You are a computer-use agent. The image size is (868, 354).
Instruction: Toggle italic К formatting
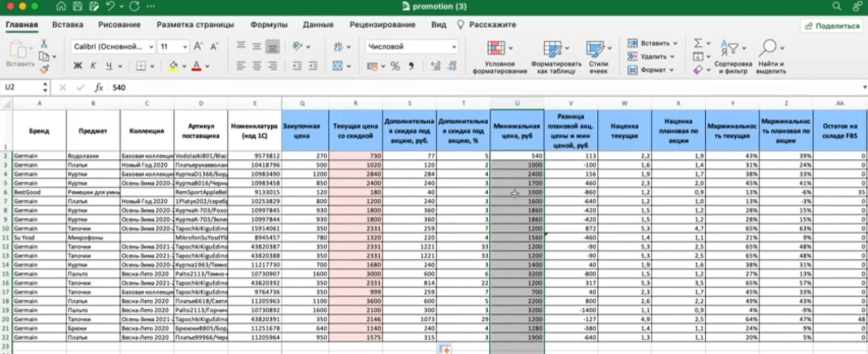click(x=93, y=66)
